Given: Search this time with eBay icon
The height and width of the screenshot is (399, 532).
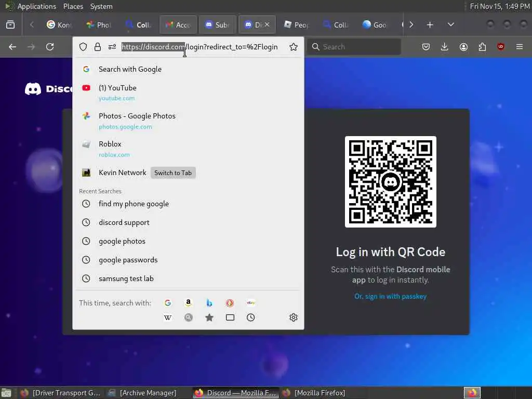Looking at the screenshot, I should pos(251,303).
